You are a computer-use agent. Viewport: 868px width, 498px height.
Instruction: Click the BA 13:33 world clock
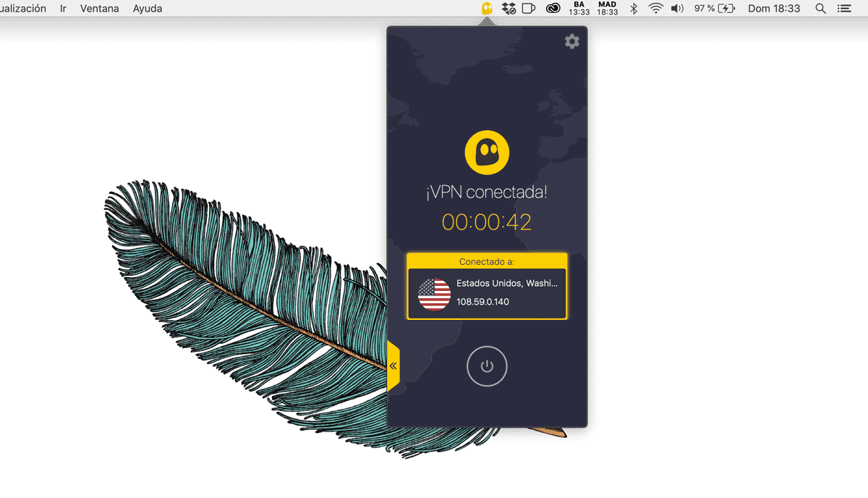(579, 9)
